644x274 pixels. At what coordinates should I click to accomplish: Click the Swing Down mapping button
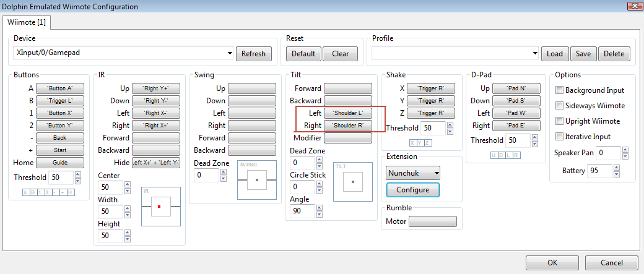pyautogui.click(x=252, y=100)
